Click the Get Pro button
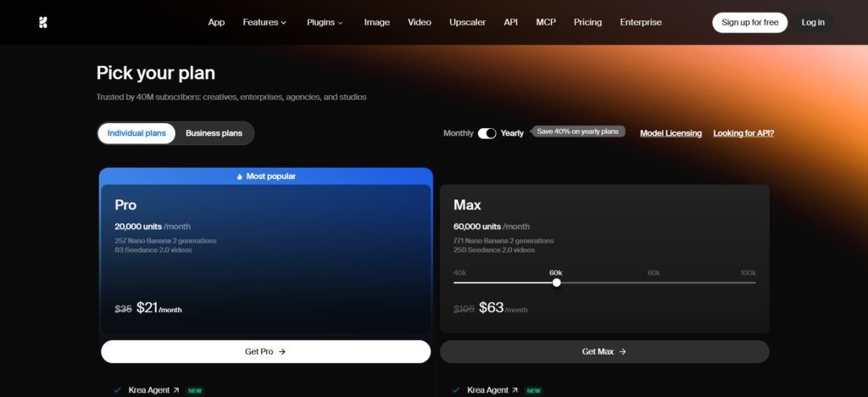The image size is (868, 397). click(265, 351)
